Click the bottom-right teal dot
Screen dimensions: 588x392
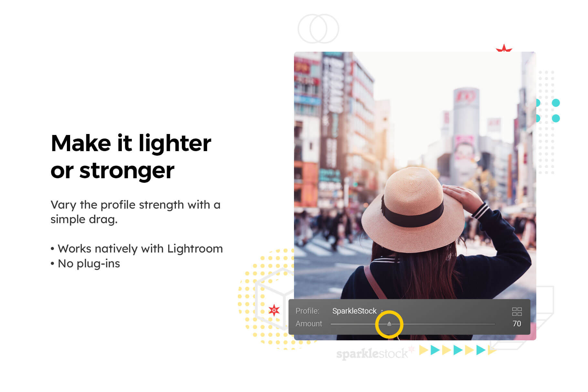point(556,118)
